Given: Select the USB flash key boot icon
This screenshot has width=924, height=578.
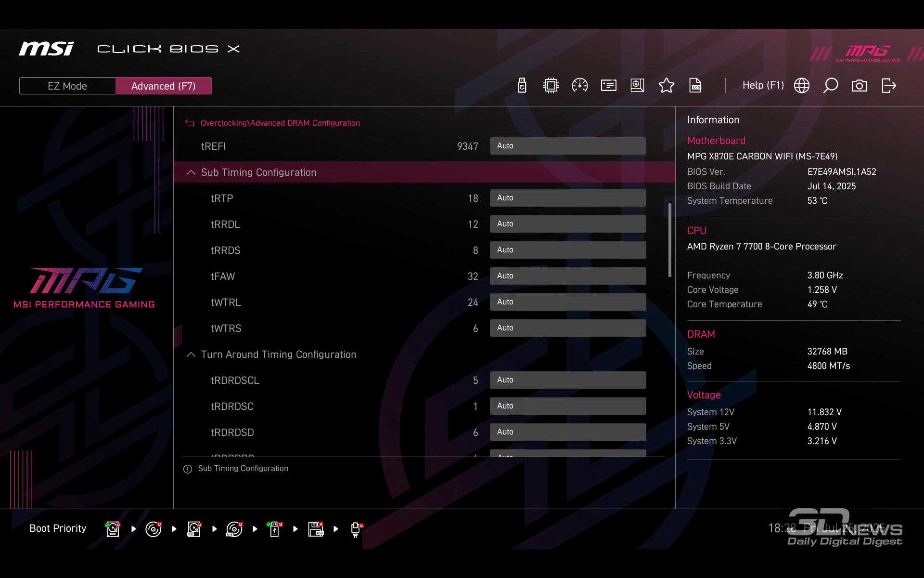Looking at the screenshot, I should tap(275, 529).
